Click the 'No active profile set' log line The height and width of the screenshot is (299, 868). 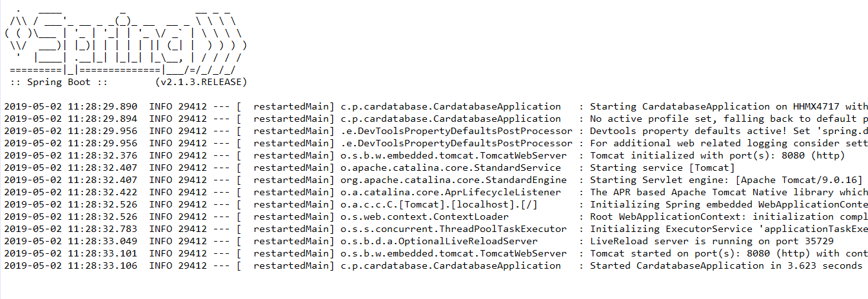[729, 119]
